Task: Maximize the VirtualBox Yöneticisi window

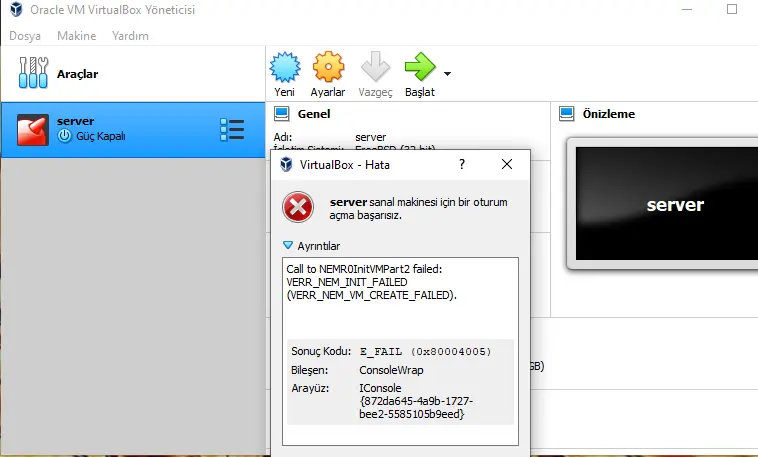Action: point(732,9)
